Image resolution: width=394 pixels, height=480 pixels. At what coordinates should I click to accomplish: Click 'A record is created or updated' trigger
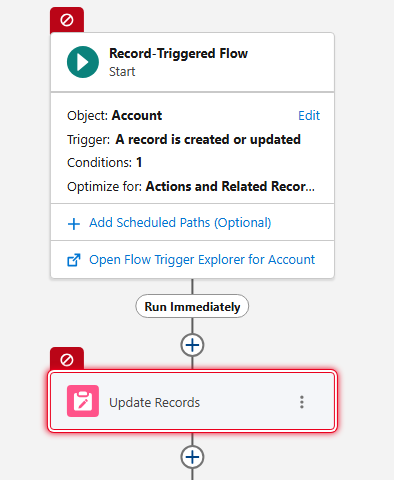coord(208,140)
